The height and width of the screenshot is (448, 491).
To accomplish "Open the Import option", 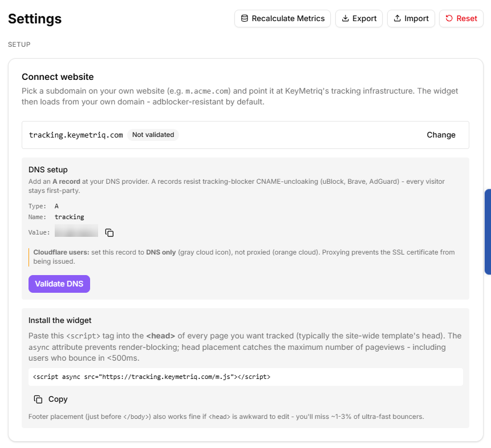I will 411,18.
